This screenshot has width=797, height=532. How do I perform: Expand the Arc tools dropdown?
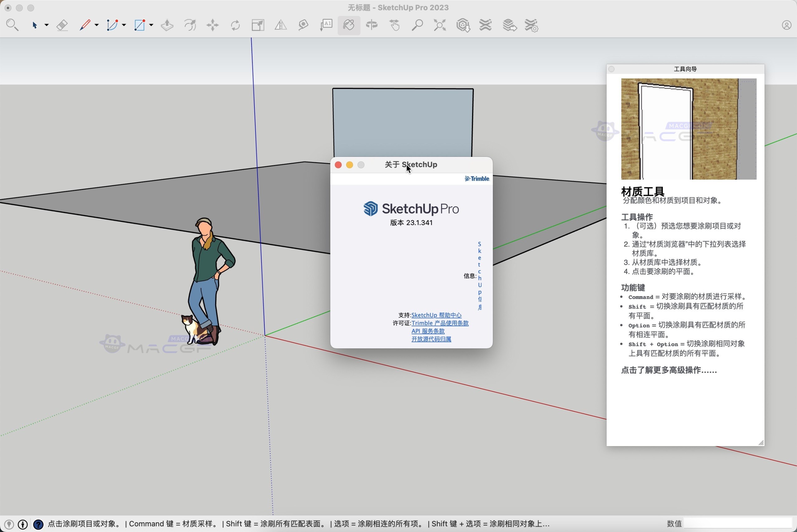click(x=124, y=25)
